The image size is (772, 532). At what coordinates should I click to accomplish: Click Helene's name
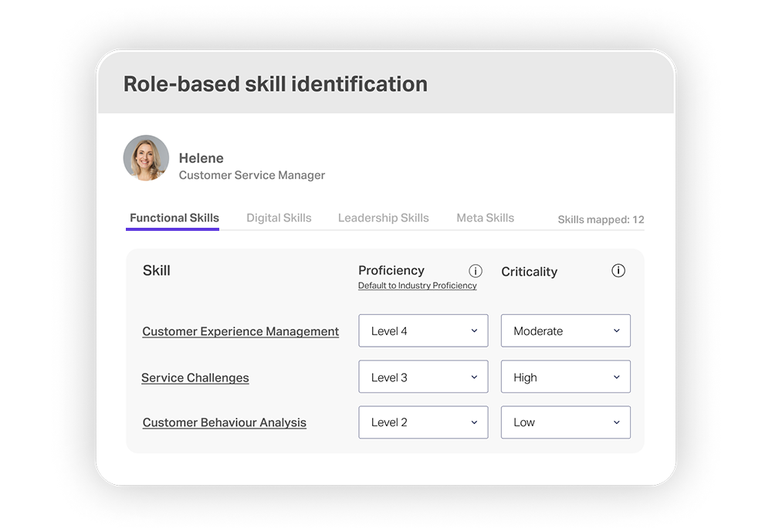(x=201, y=158)
